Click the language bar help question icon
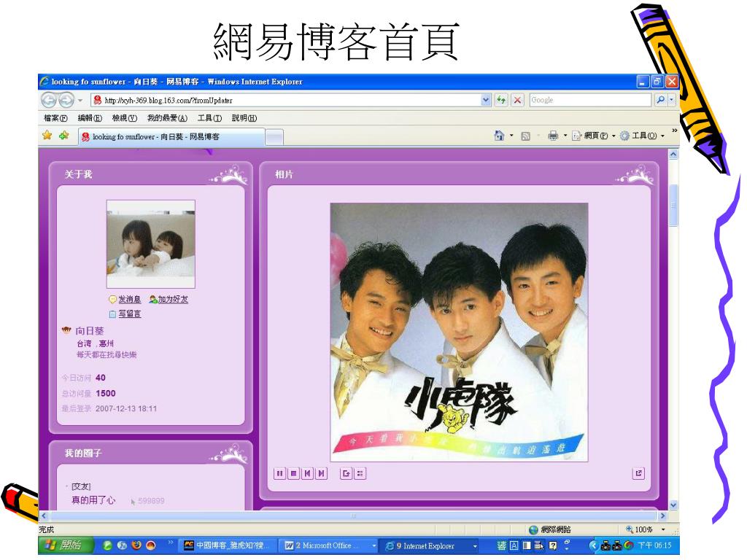747x560 pixels. 553,545
